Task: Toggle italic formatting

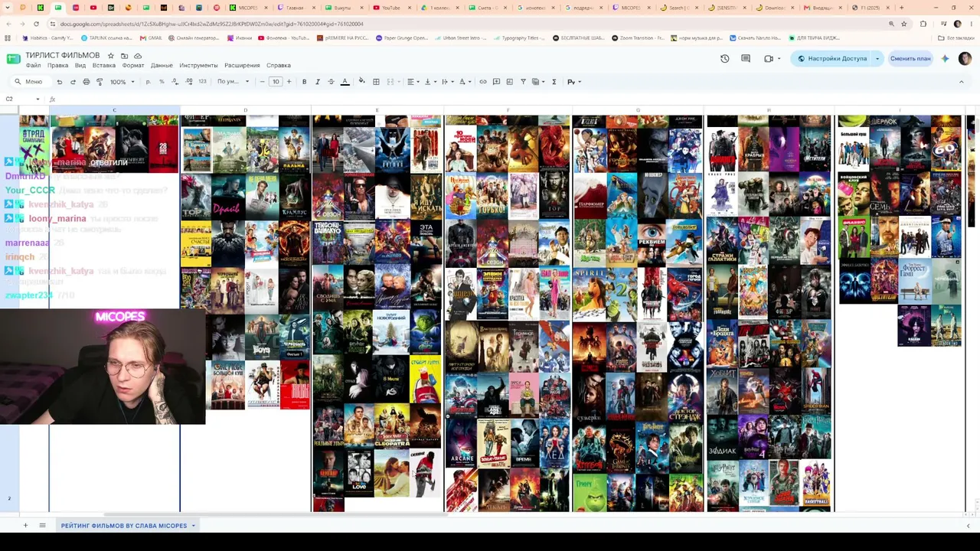Action: (x=318, y=82)
